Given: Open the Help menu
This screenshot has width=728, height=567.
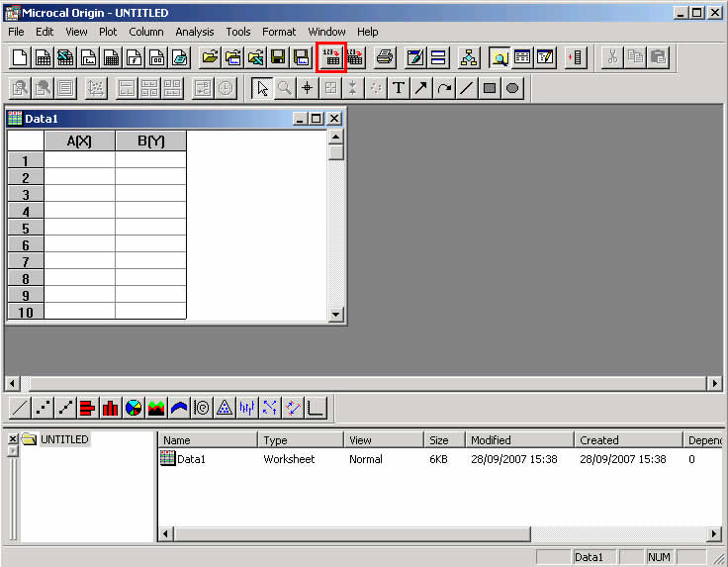Looking at the screenshot, I should [367, 32].
